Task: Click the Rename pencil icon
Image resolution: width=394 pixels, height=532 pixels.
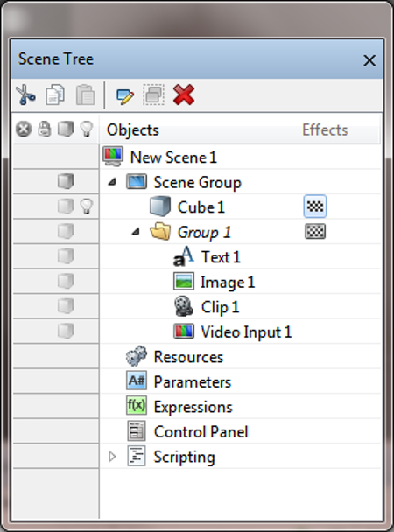Action: click(125, 96)
